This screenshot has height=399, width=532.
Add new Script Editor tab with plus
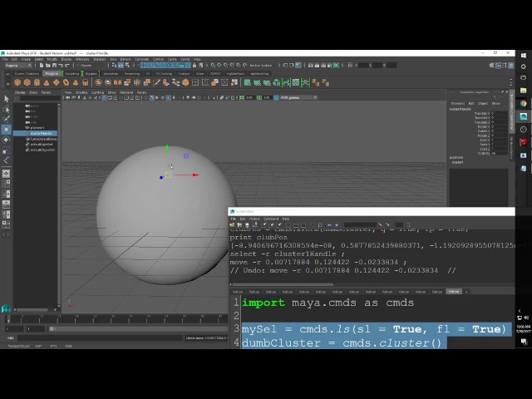[466, 292]
